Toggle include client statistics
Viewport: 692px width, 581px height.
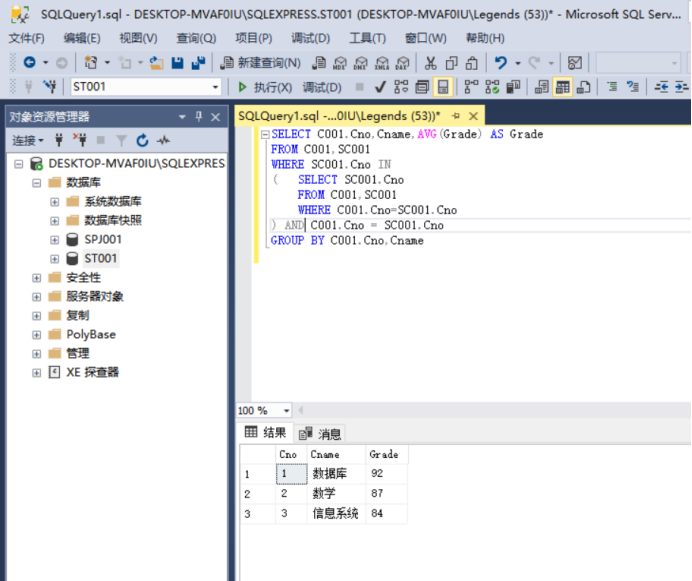[513, 87]
